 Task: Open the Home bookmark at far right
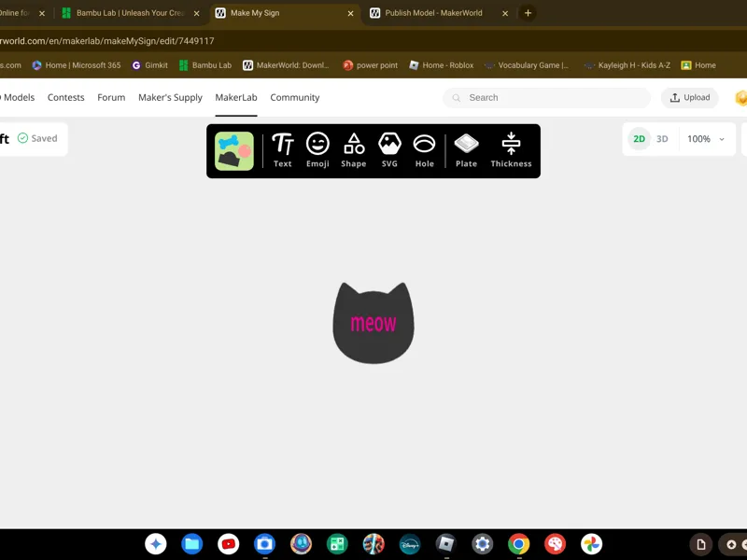click(x=698, y=65)
